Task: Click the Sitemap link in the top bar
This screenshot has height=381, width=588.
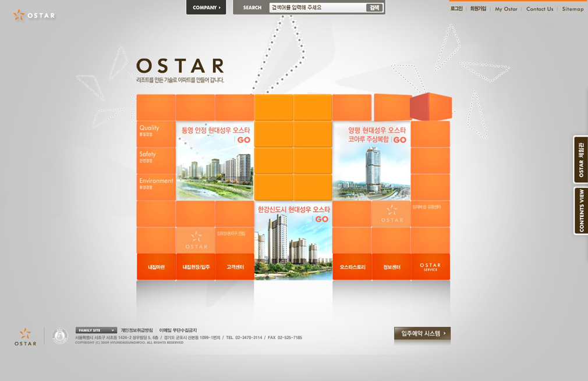Action: [572, 9]
